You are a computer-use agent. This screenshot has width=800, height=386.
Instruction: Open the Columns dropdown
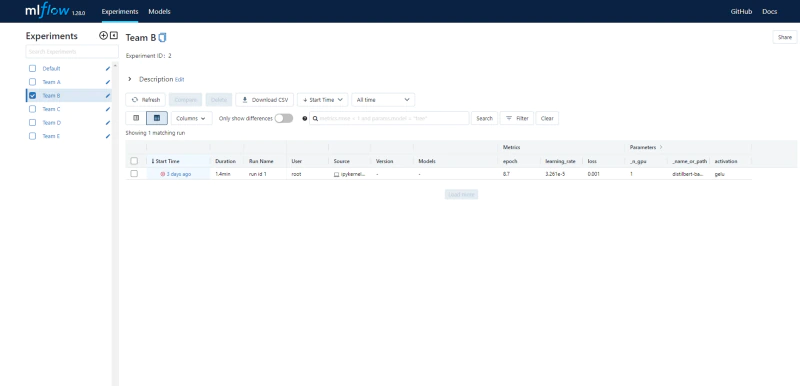[x=191, y=118]
